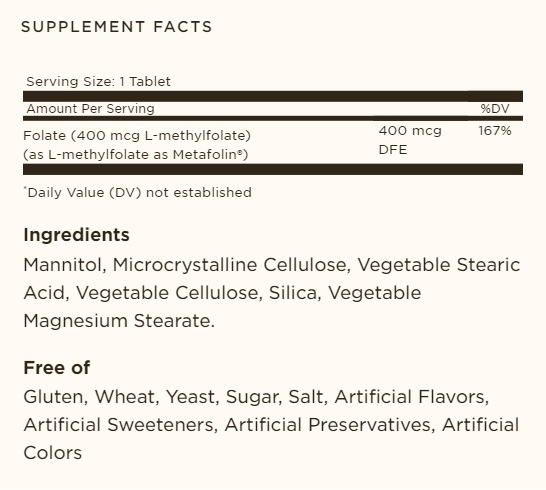
Task: Click the %DV column header
Action: 495,109
